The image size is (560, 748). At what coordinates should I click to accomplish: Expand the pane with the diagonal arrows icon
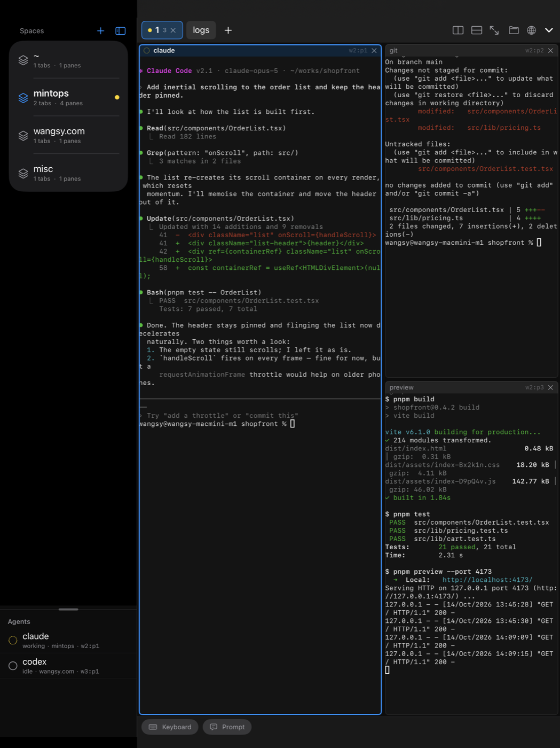pyautogui.click(x=494, y=30)
